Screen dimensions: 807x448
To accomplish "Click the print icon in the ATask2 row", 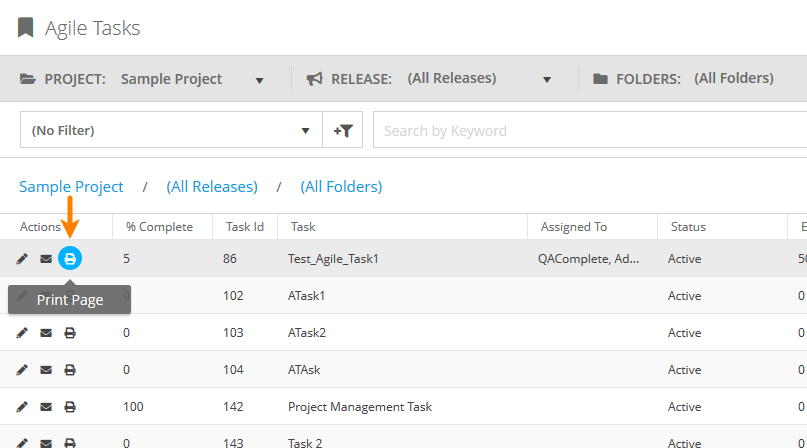I will pyautogui.click(x=70, y=333).
